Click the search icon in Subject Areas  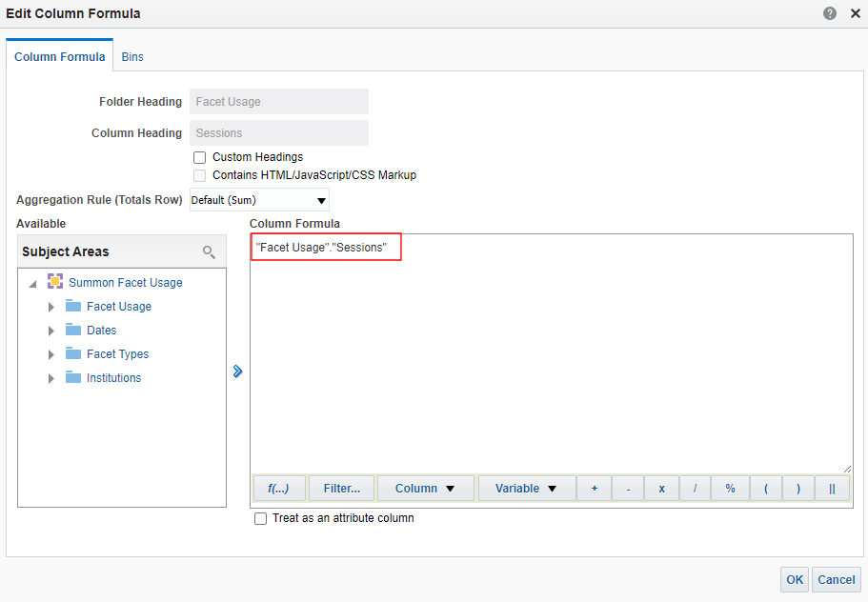[209, 251]
